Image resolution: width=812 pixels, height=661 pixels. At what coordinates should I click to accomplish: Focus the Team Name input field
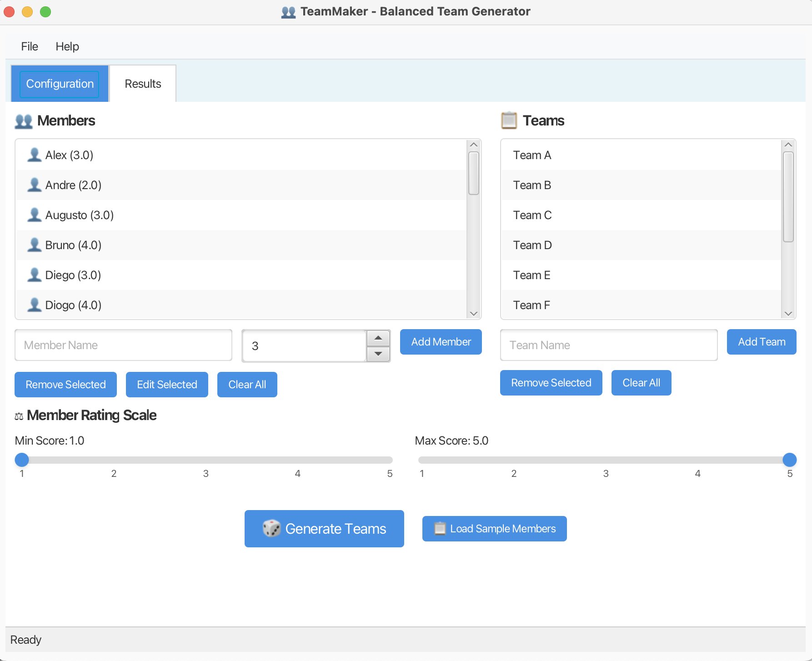click(x=609, y=345)
